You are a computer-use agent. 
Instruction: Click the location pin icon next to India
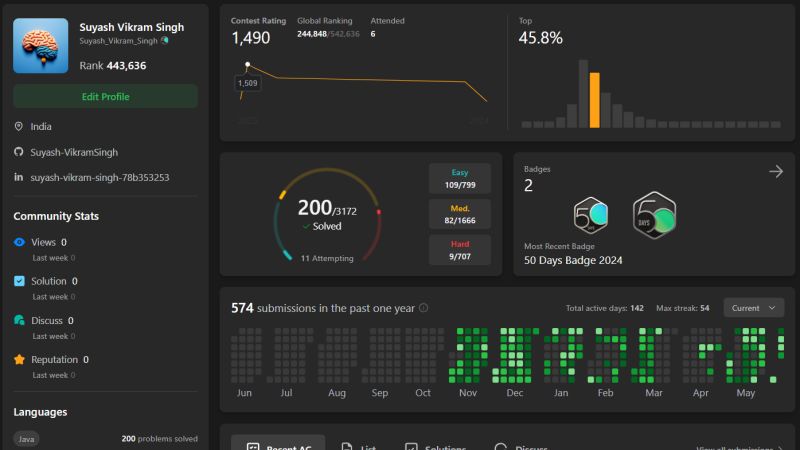pyautogui.click(x=19, y=126)
